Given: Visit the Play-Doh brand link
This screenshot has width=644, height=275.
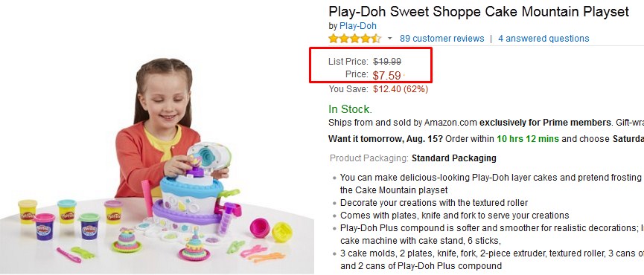Looking at the screenshot, I should click(357, 26).
